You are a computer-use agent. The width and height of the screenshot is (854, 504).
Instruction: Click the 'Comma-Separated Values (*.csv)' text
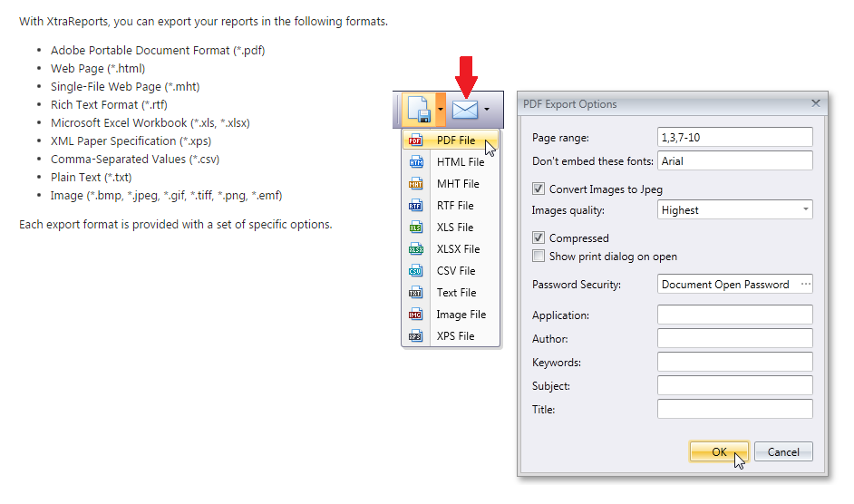tap(135, 160)
